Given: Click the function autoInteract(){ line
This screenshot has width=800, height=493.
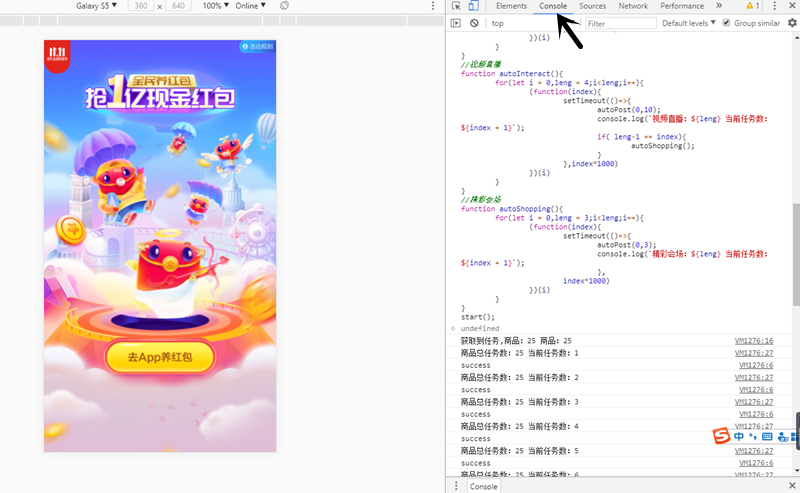Looking at the screenshot, I should tap(512, 73).
